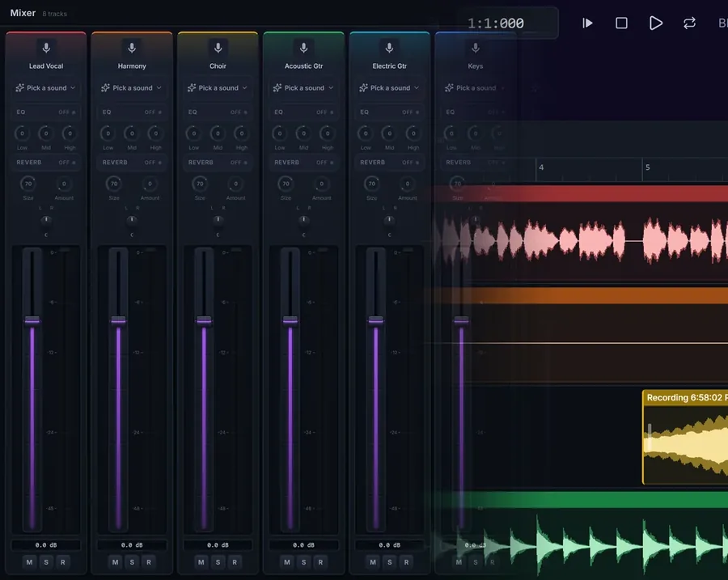Image resolution: width=728 pixels, height=580 pixels.
Task: Click the Harmony volume fader handle
Action: coord(118,320)
